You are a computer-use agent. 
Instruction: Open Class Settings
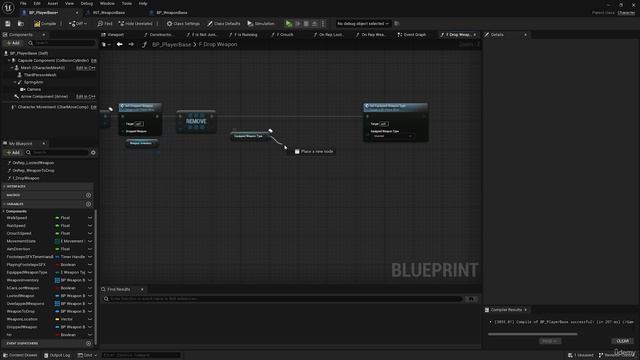183,24
